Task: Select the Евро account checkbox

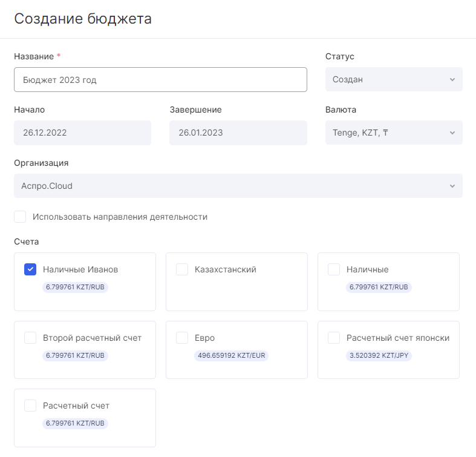Action: (x=182, y=338)
